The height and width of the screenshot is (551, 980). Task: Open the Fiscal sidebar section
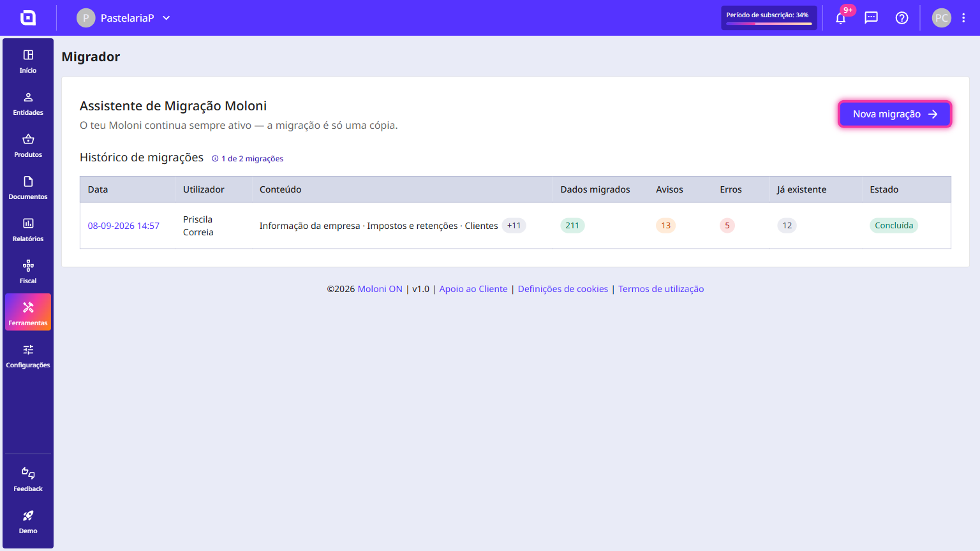point(28,272)
